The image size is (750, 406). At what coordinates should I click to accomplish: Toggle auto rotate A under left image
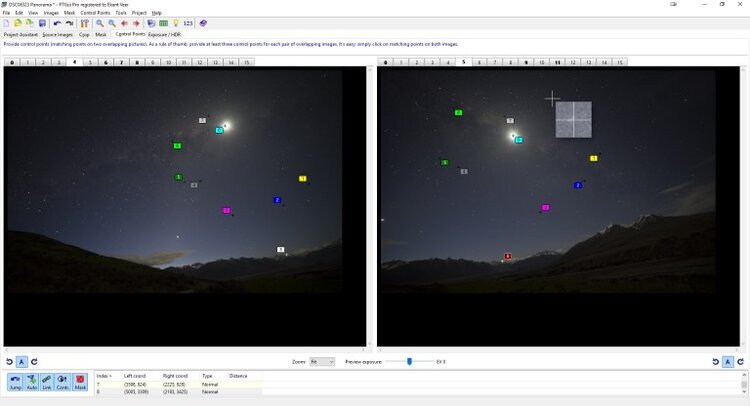(x=22, y=362)
